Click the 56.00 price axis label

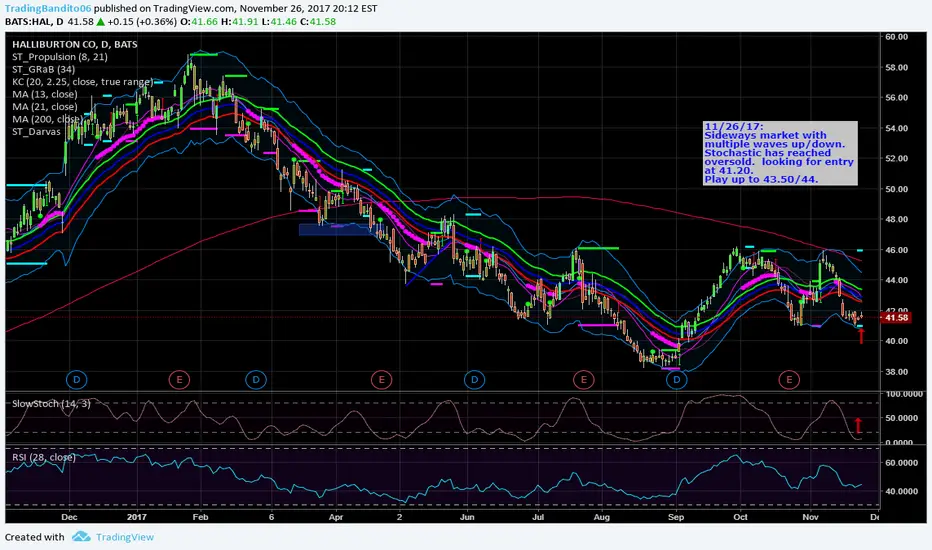click(896, 98)
